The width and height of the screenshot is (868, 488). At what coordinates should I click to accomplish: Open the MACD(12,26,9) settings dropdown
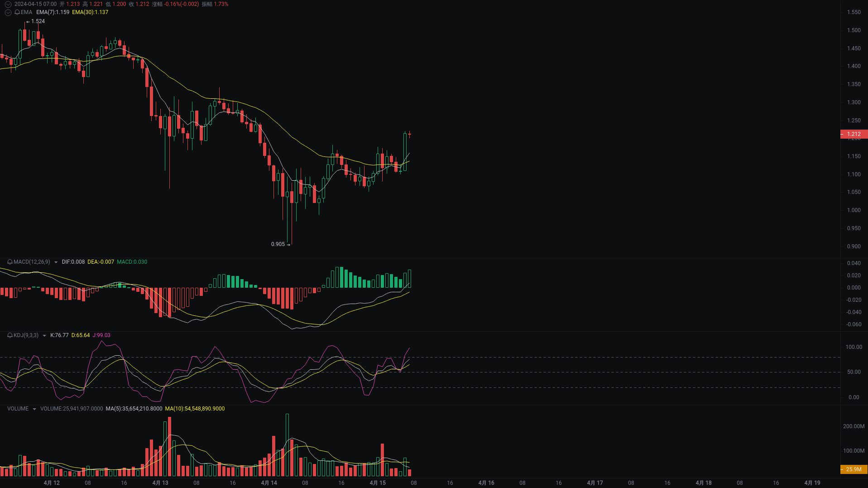pos(56,262)
